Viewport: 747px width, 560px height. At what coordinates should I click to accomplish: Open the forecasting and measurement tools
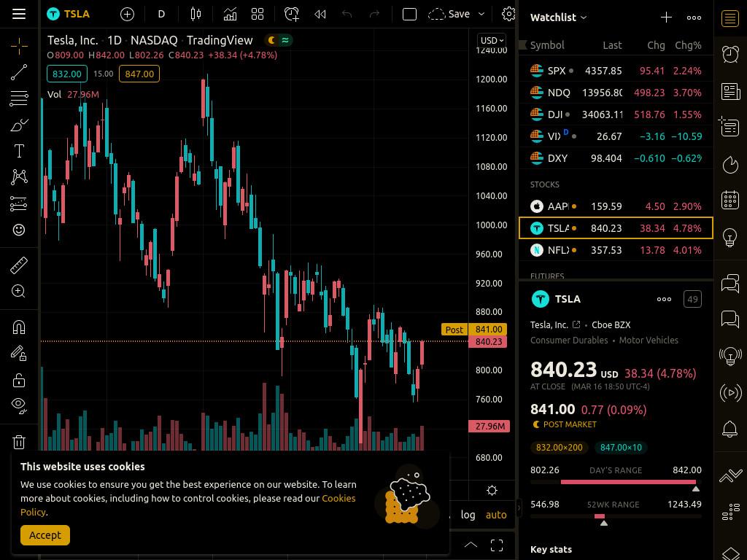pos(19,203)
